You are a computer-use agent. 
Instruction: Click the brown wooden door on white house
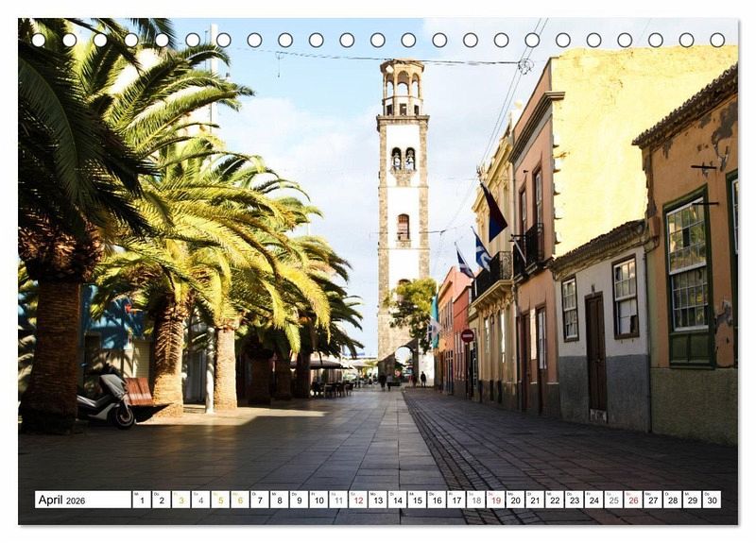pos(595,353)
